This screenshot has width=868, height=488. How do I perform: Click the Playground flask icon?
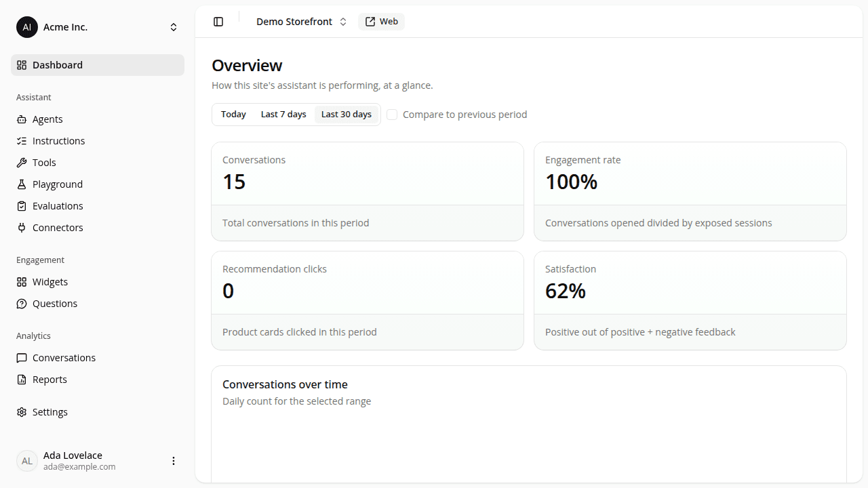(x=22, y=184)
